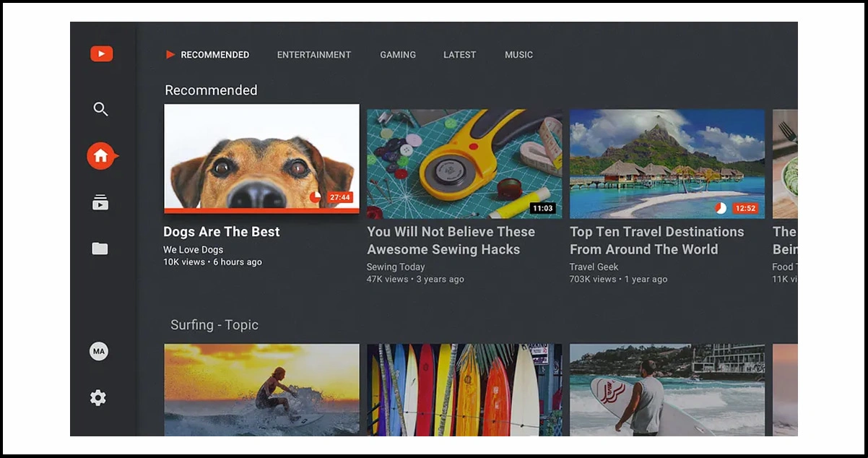Screen dimensions: 868x458
Task: Click the red play arrow beside RECOMMENDED
Action: click(170, 54)
